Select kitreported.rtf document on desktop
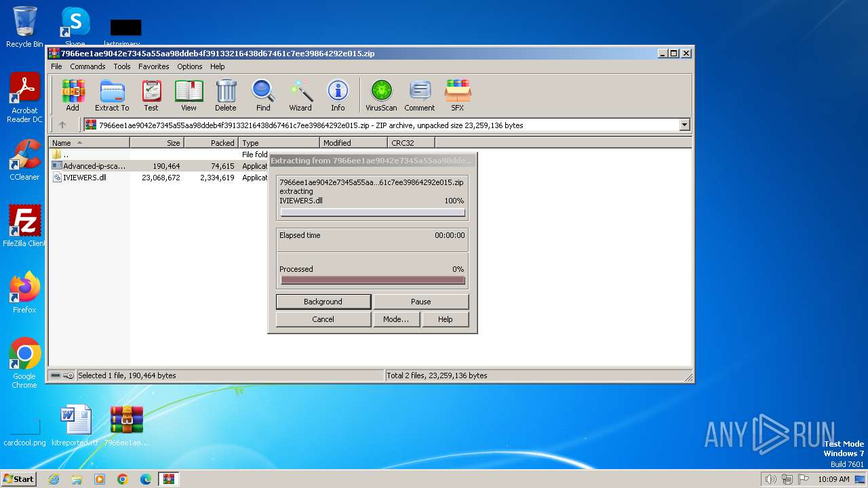This screenshot has width=868, height=488. [75, 426]
